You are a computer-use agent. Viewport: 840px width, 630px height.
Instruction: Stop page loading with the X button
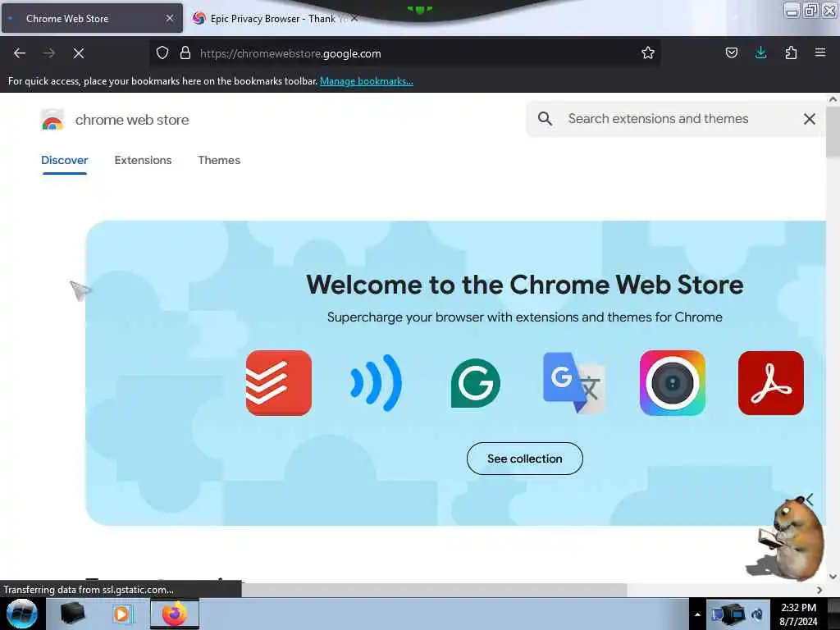click(x=79, y=53)
